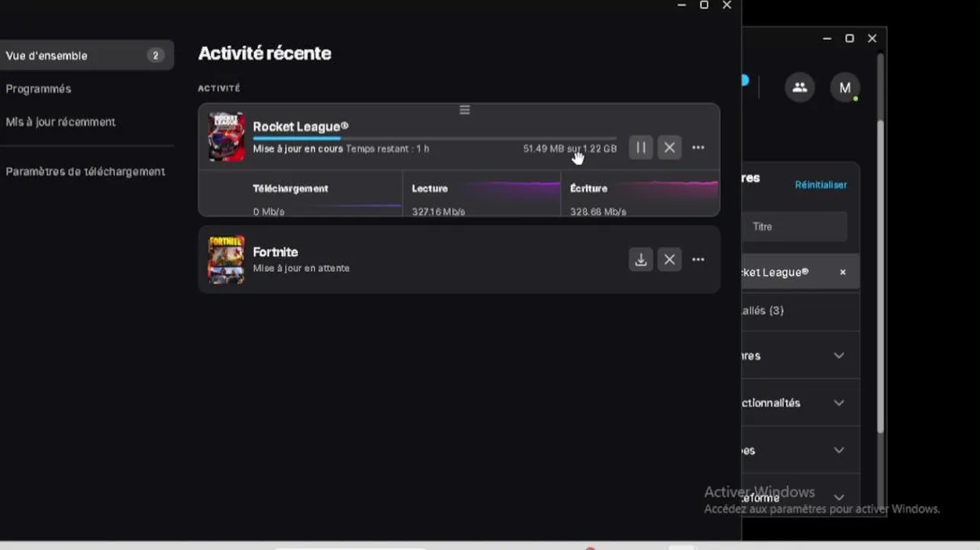Click 'Temps restant : 1 h' text

(x=387, y=149)
